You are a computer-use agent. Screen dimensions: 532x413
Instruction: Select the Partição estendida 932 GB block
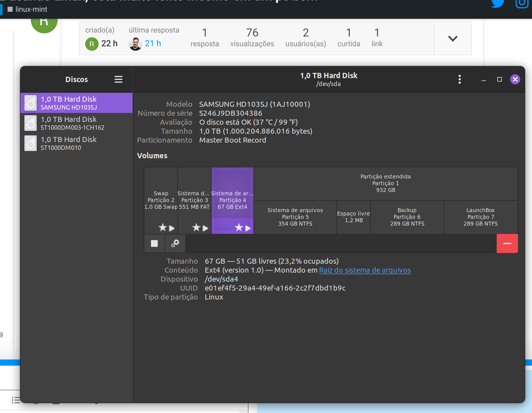(x=386, y=184)
